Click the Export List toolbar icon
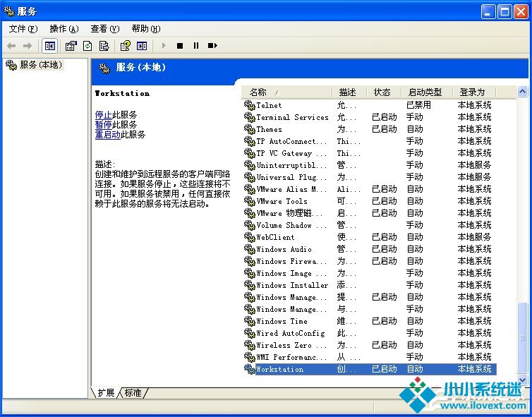 [104, 46]
